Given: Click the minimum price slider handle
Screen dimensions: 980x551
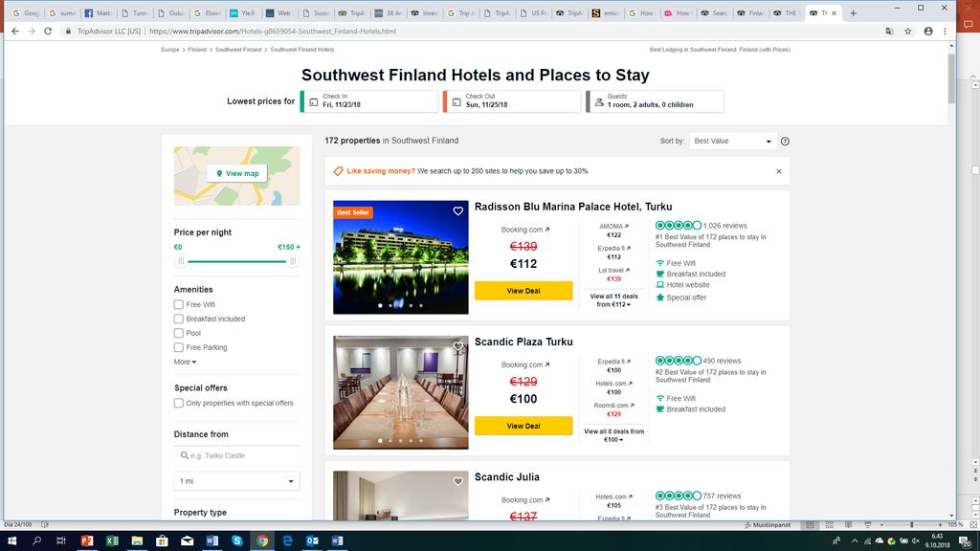Looking at the screenshot, I should (181, 261).
